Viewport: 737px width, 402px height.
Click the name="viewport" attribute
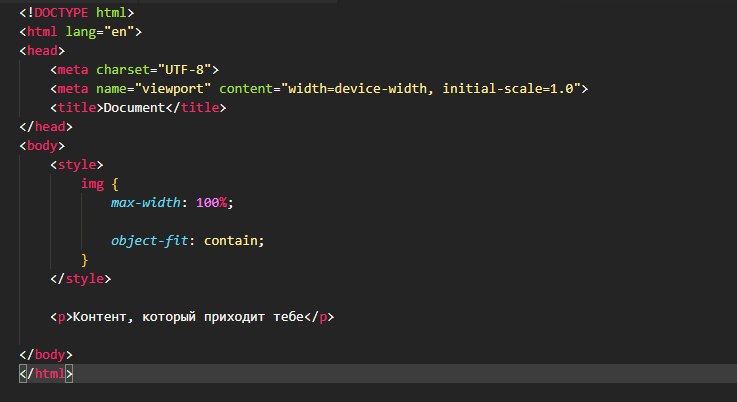[154, 88]
